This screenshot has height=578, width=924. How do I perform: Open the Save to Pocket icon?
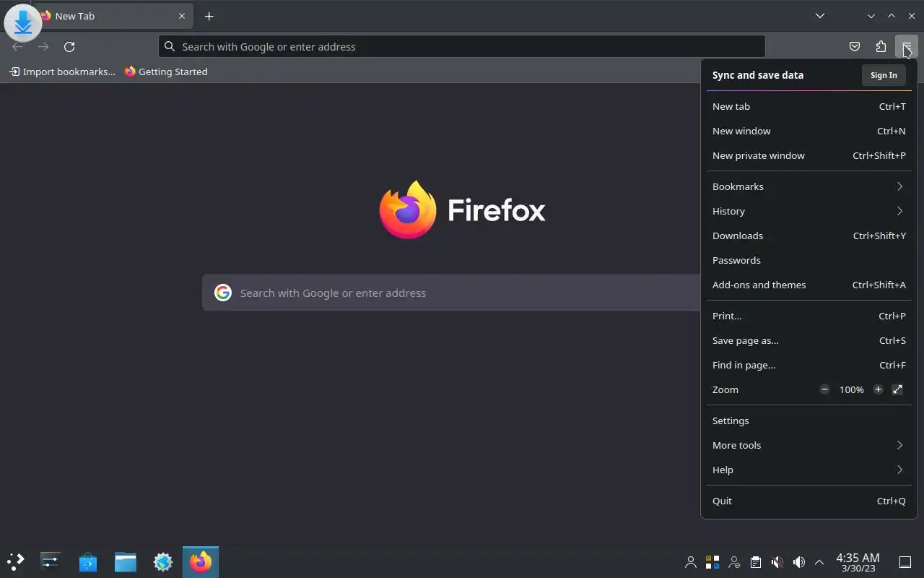[855, 46]
